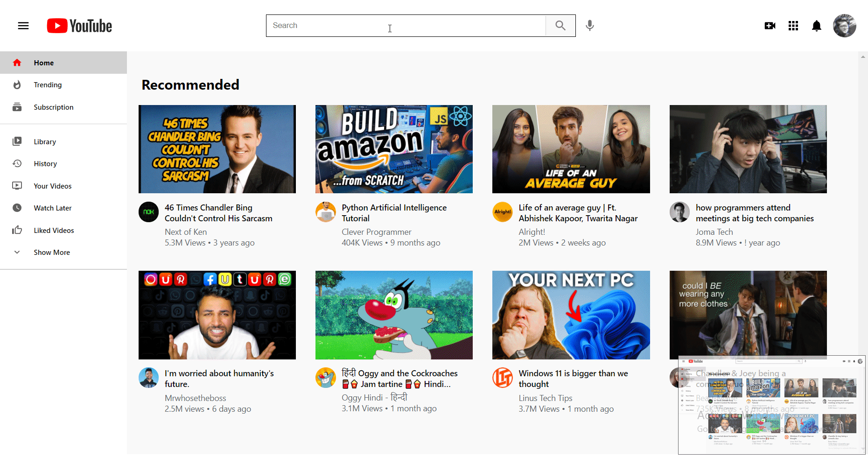Open the hamburger menu icon
Viewport: 868px width, 457px height.
(x=23, y=26)
